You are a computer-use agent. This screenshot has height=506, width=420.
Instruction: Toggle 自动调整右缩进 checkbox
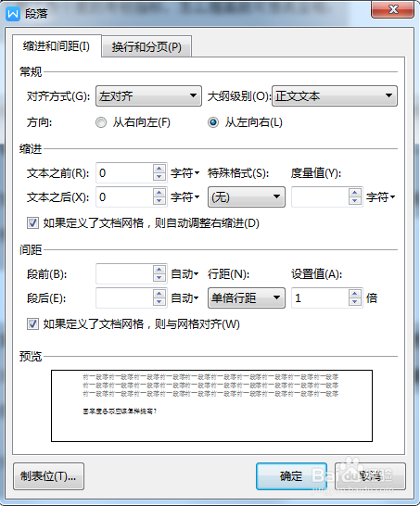[32, 223]
